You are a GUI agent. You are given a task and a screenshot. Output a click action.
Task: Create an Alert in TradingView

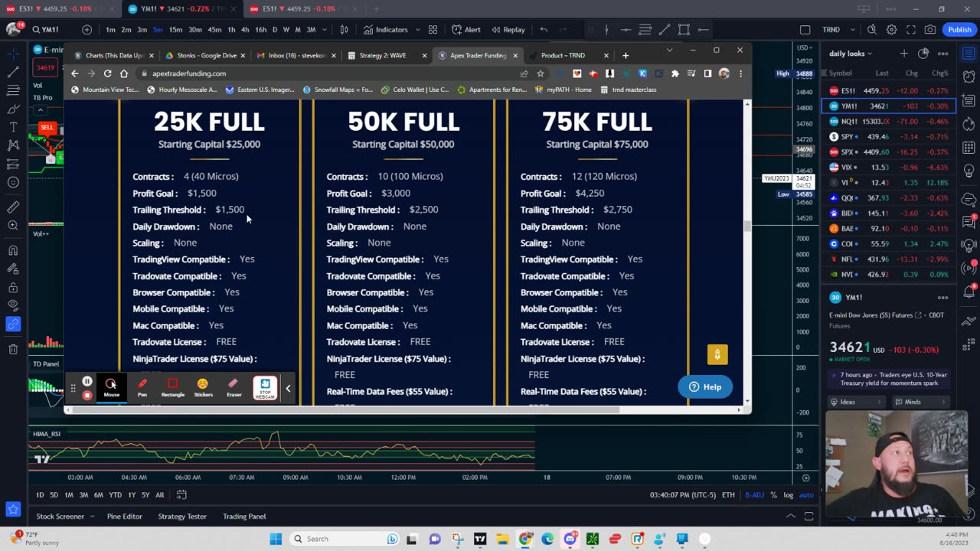point(466,30)
